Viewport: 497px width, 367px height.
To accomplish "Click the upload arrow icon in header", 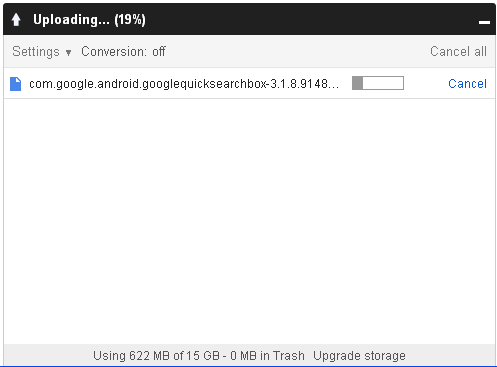I will [16, 20].
